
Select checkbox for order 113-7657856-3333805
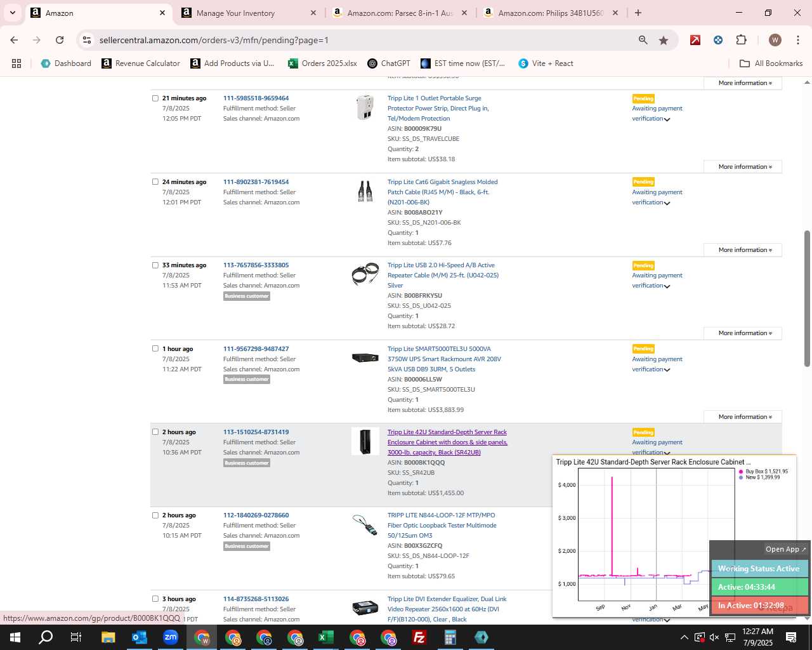pyautogui.click(x=155, y=265)
